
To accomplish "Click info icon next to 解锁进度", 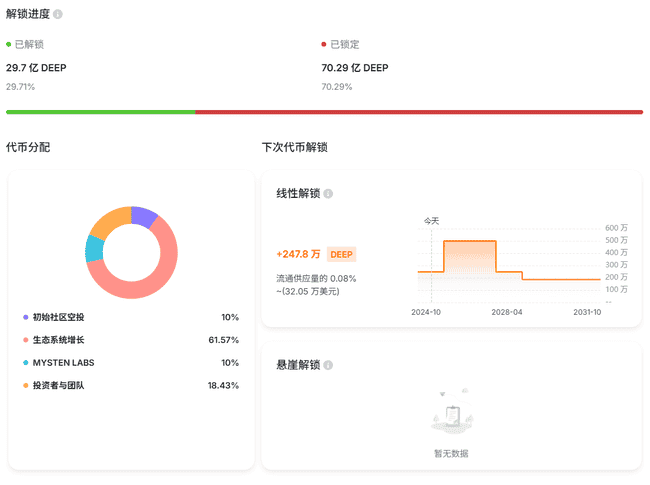I will pos(57,15).
